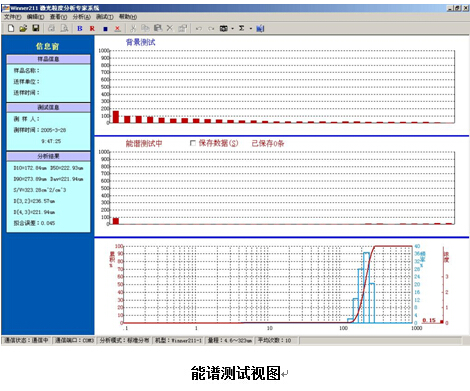This screenshot has height=391, width=470.
Task: Open a file with the folder icon
Action: tap(23, 28)
